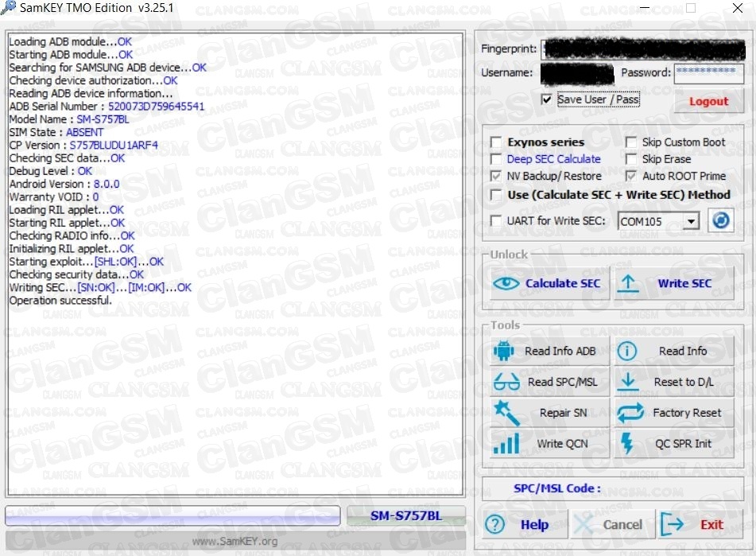Cancel the current operation
This screenshot has width=756, height=556.
[612, 524]
